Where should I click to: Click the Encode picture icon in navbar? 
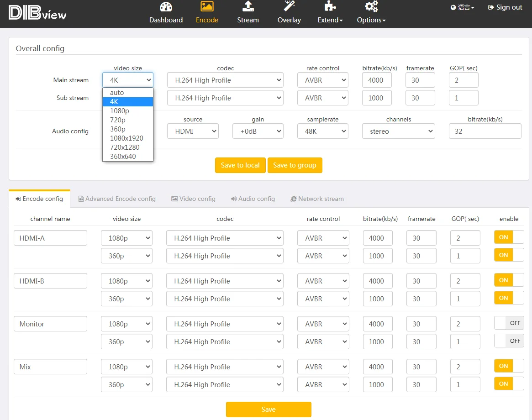pos(207,6)
